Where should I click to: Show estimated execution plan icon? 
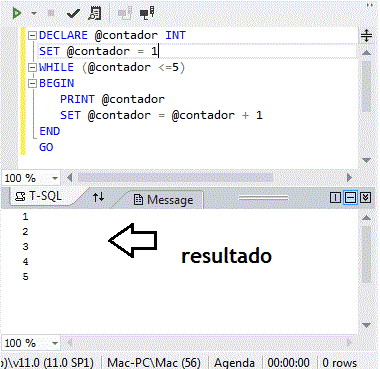click(x=95, y=13)
